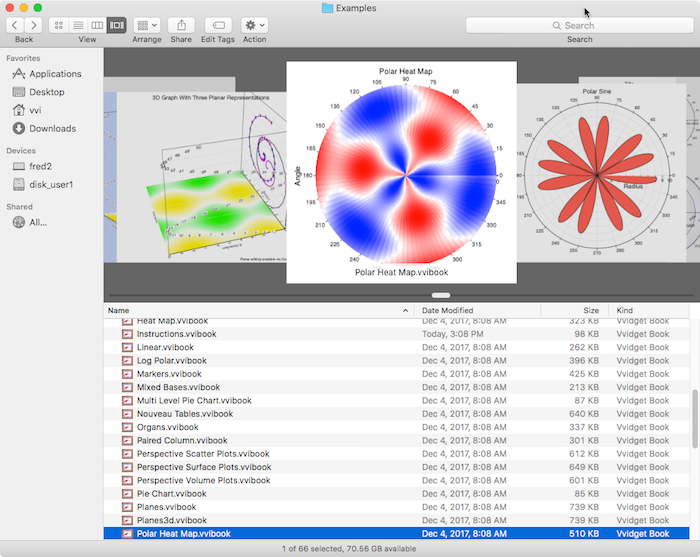Open the Action gear menu

tap(254, 25)
